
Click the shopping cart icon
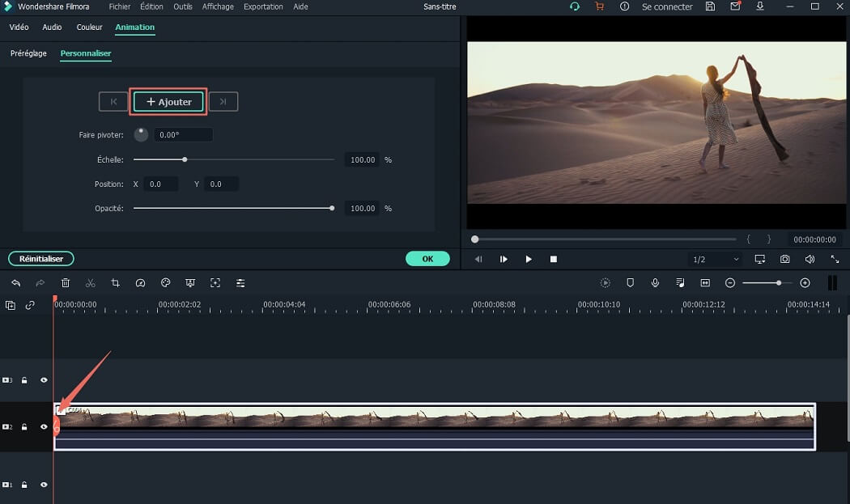(600, 6)
